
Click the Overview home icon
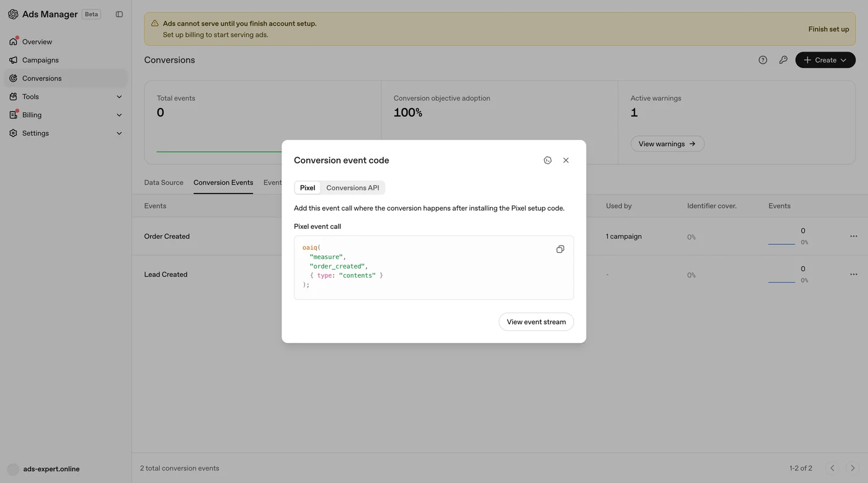pyautogui.click(x=13, y=42)
